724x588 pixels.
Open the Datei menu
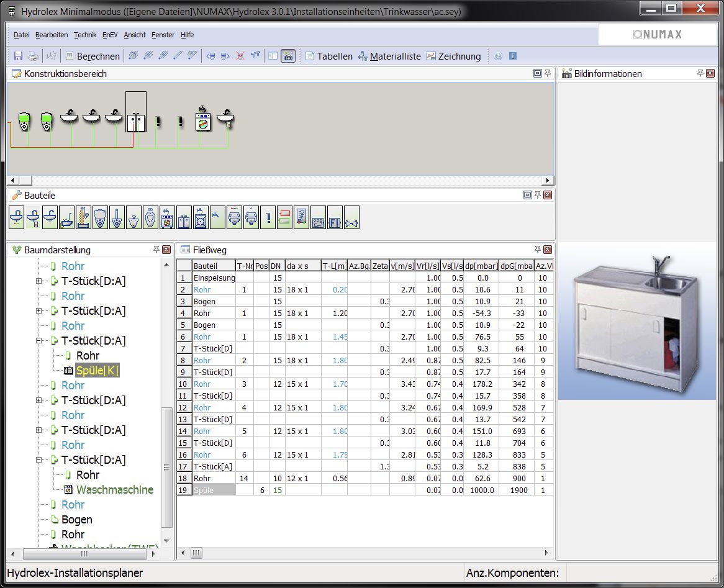tap(21, 35)
